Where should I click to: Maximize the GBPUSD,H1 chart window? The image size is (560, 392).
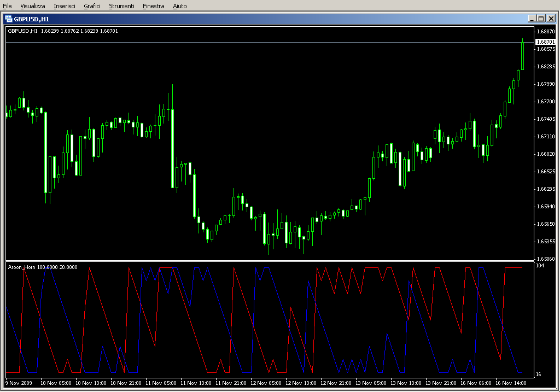(541, 19)
